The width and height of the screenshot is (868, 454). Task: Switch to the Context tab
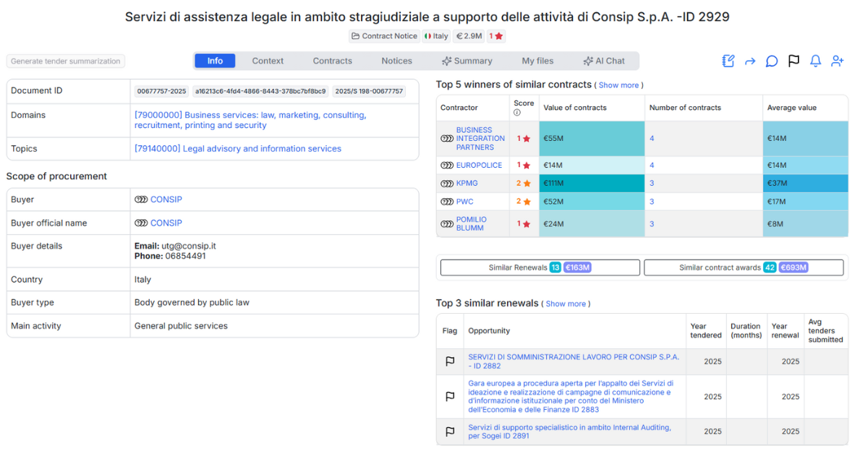point(268,61)
